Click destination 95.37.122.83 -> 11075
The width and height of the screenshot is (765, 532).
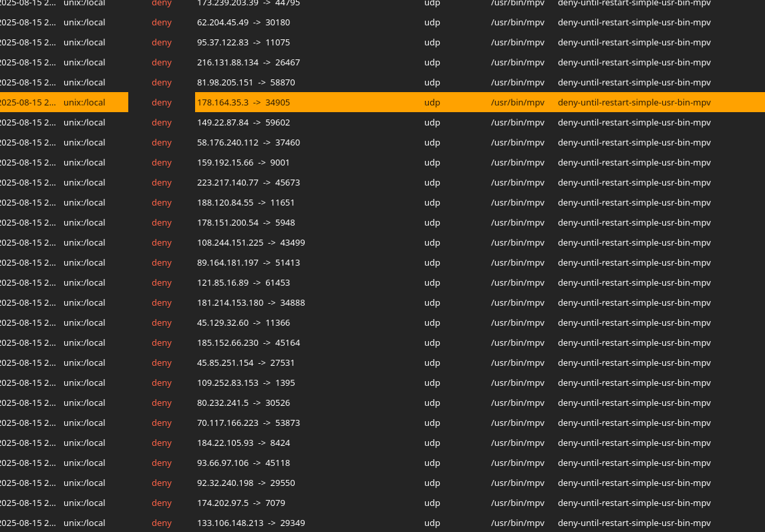(x=243, y=43)
